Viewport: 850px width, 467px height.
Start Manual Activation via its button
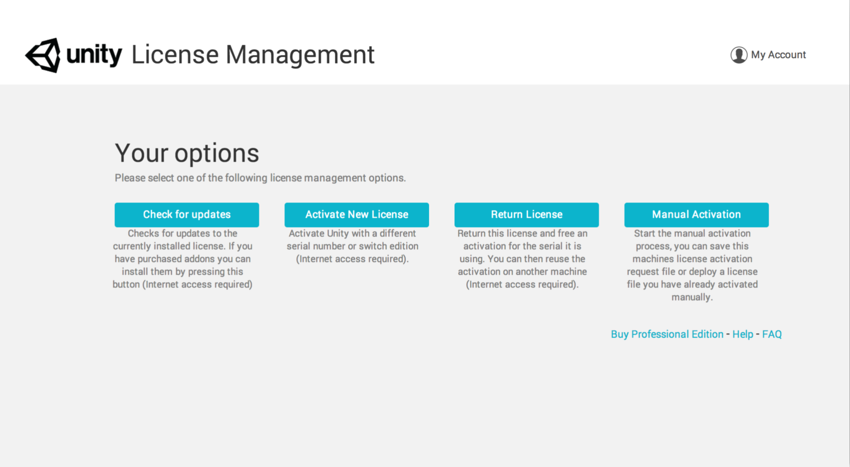tap(697, 215)
